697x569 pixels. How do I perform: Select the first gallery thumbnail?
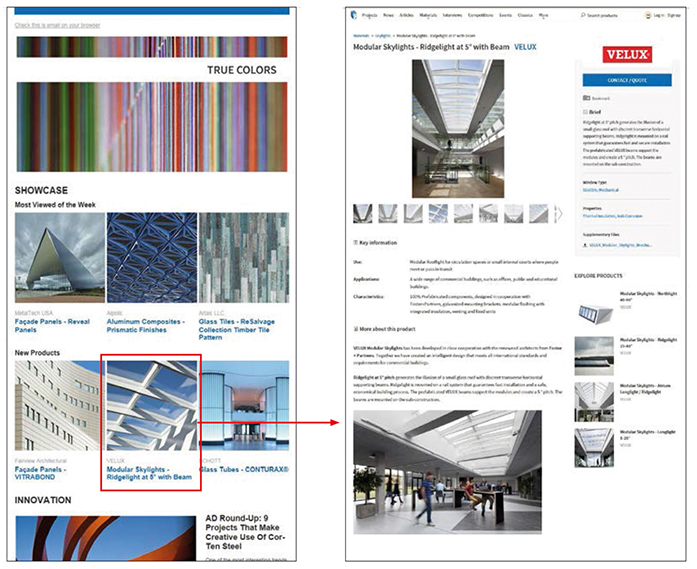coord(363,213)
